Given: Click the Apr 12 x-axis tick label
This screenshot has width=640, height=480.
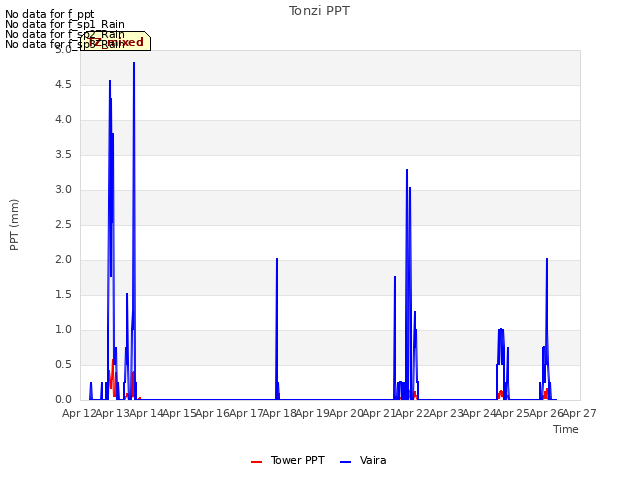Looking at the screenshot, I should coord(79,413).
